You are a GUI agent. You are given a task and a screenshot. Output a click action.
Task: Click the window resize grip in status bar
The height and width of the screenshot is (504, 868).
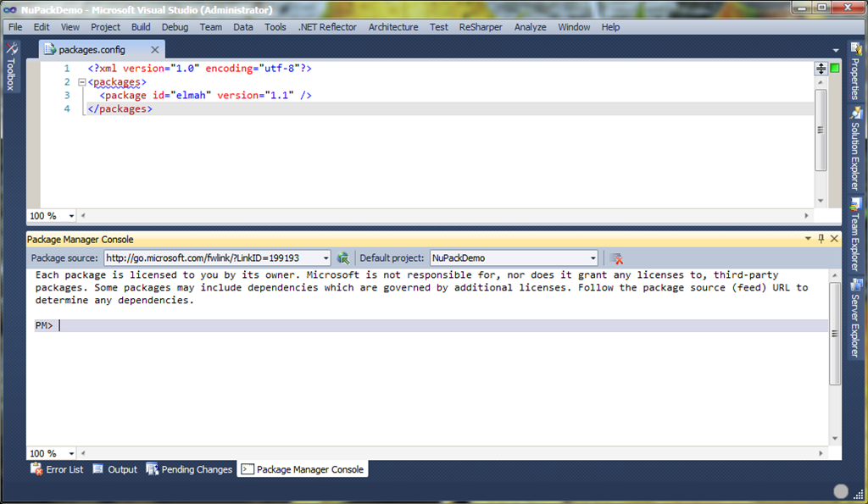tap(858, 494)
